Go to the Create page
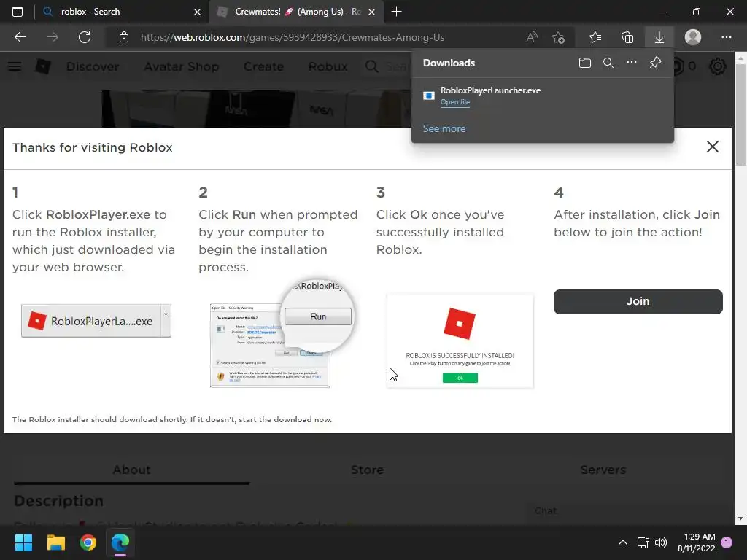This screenshot has height=560, width=747. pyautogui.click(x=263, y=66)
